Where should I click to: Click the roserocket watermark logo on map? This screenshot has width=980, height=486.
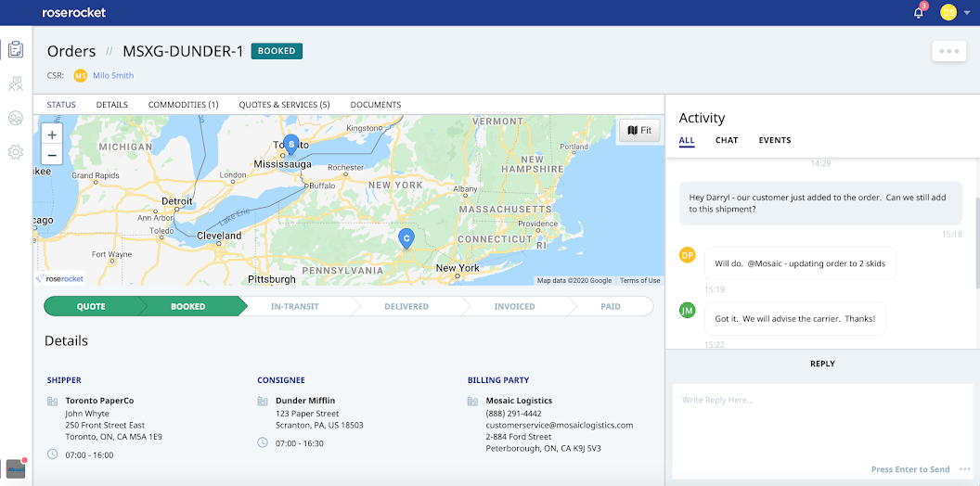click(59, 278)
